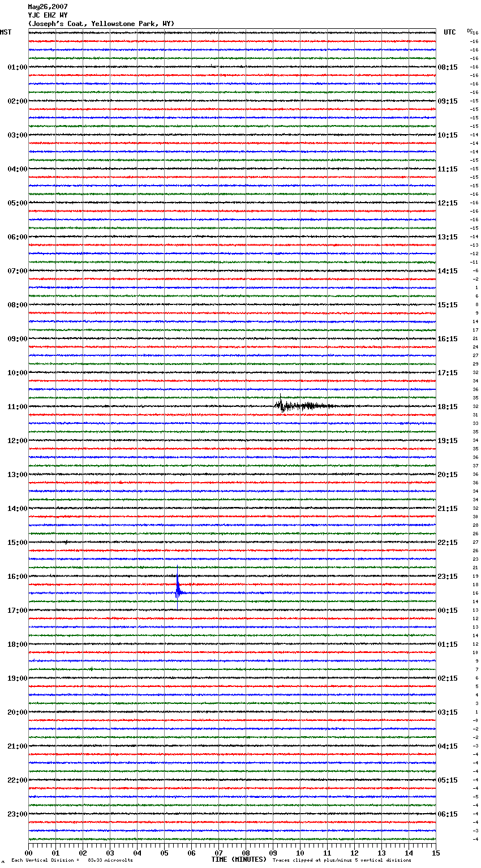Image resolution: width=481 pixels, height=868 pixels.
Task: Select the 03:00 MST hour label
Action: point(17,135)
